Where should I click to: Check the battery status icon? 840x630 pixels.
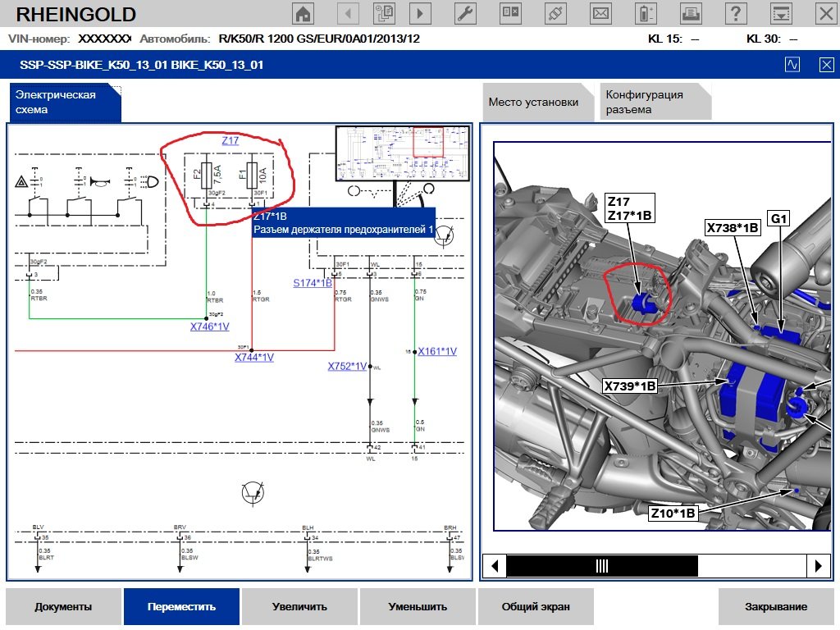tap(646, 13)
